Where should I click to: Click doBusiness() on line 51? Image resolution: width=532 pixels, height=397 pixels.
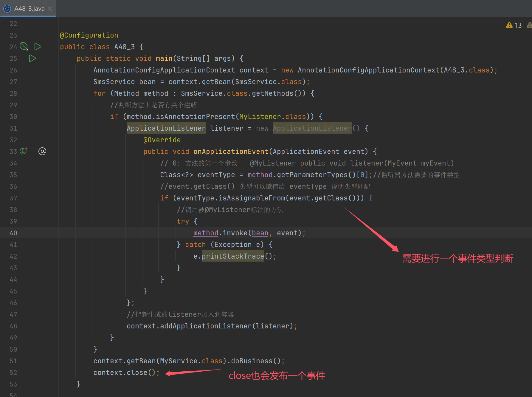(x=256, y=361)
